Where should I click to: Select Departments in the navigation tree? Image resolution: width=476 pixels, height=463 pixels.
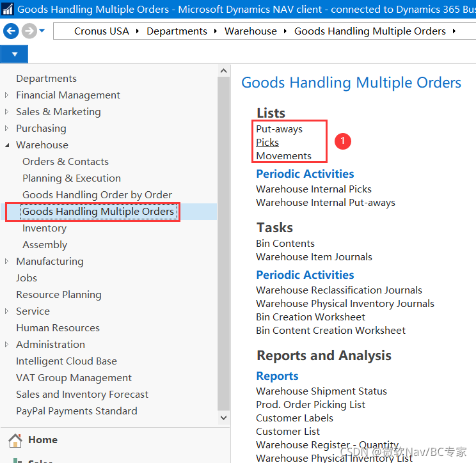[46, 79]
